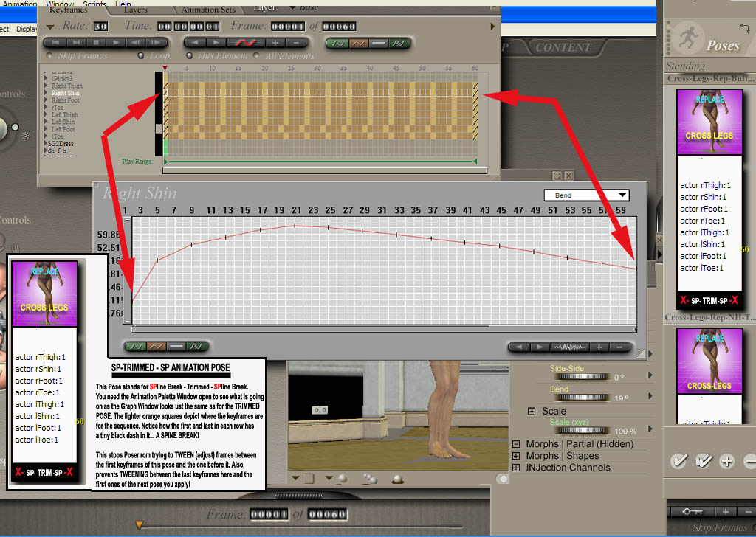The width and height of the screenshot is (756, 537).
Task: Switch to the Keyframes tab
Action: [69, 10]
